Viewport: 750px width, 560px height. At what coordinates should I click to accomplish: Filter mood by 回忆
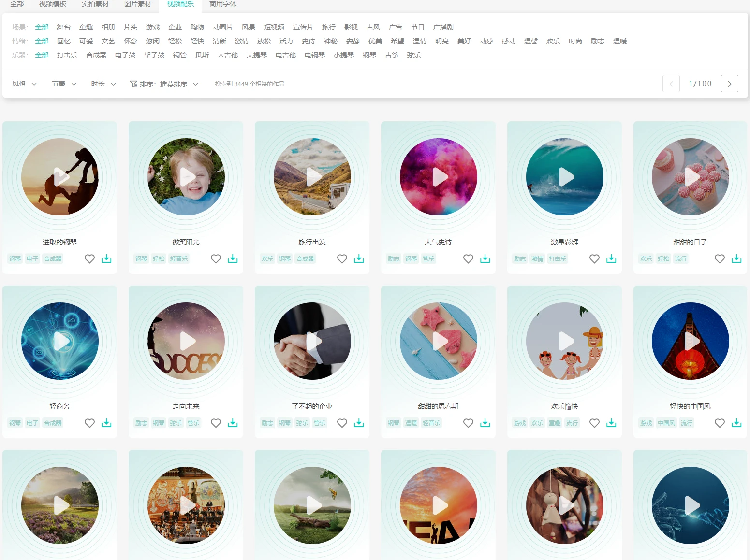64,41
